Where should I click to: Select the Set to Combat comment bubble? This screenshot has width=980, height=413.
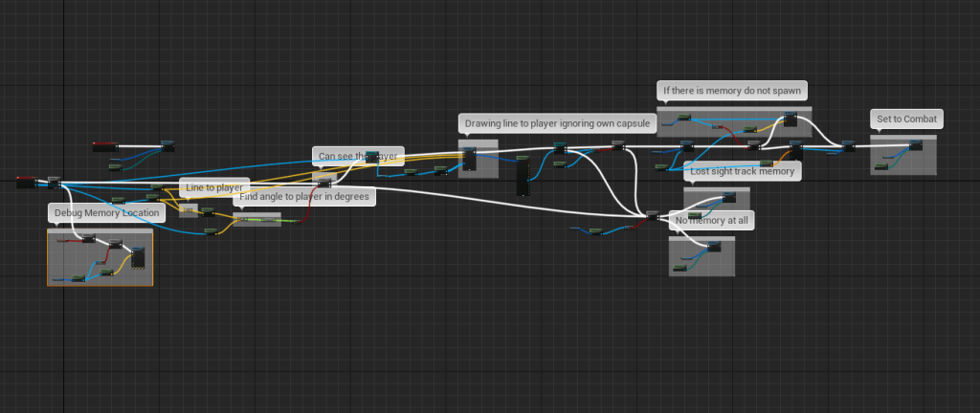[906, 119]
